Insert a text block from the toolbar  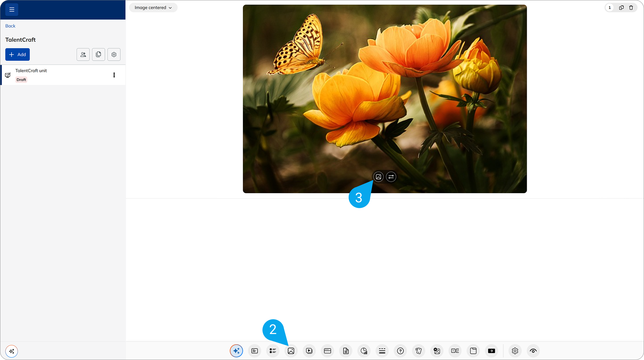255,351
